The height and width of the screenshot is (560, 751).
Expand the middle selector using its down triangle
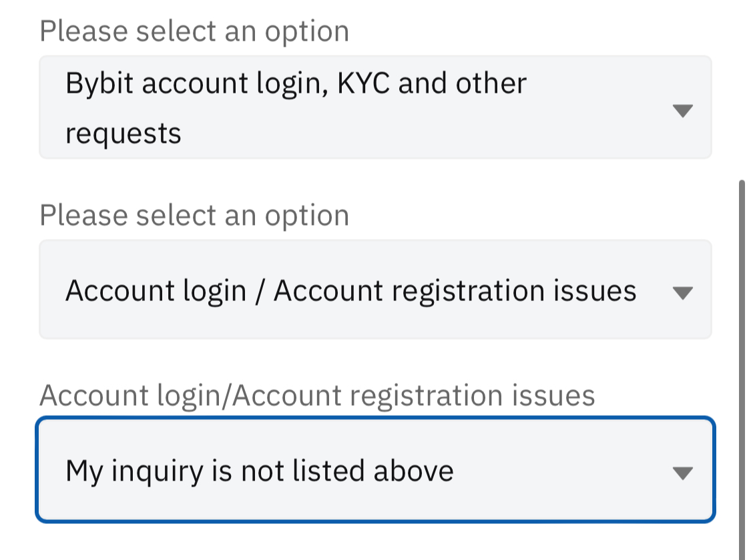pos(682,292)
